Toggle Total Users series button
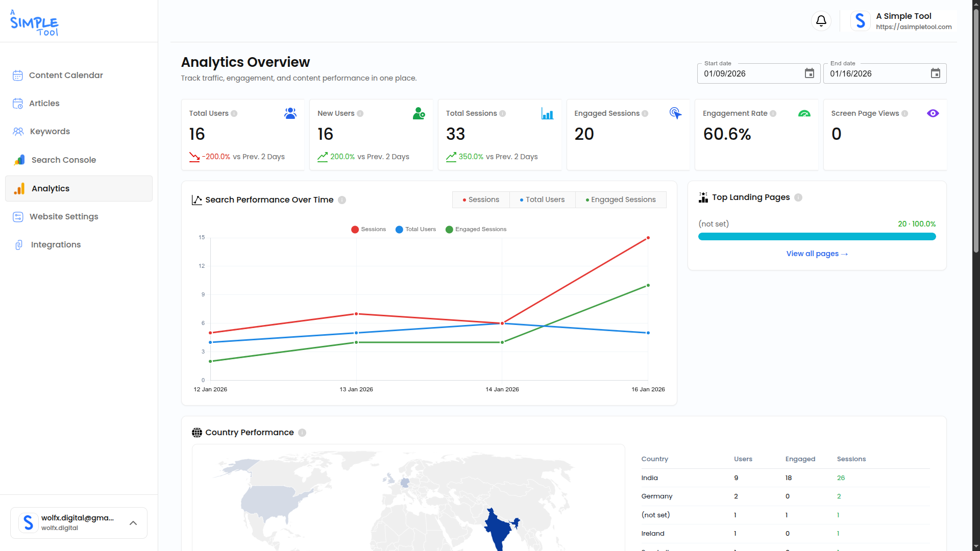 [542, 199]
